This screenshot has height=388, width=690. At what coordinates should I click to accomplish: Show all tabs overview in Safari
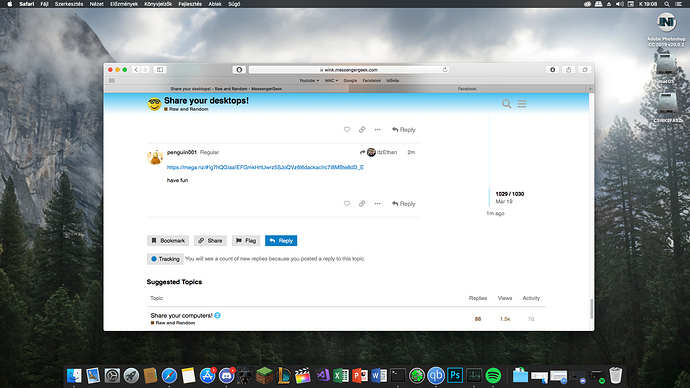(585, 70)
